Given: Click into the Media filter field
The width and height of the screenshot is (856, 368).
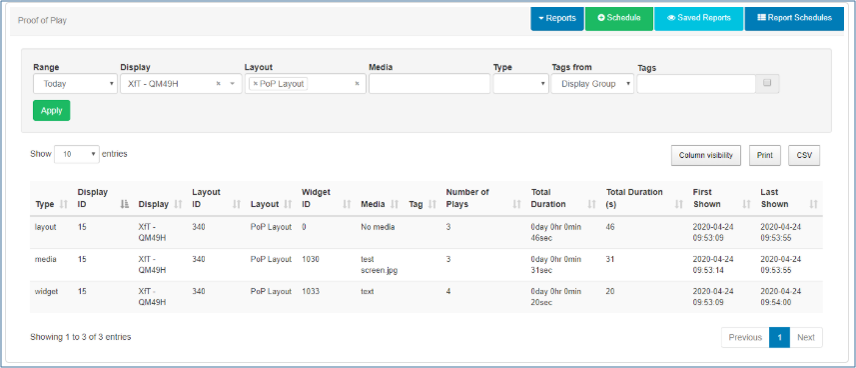Looking at the screenshot, I should coord(430,84).
